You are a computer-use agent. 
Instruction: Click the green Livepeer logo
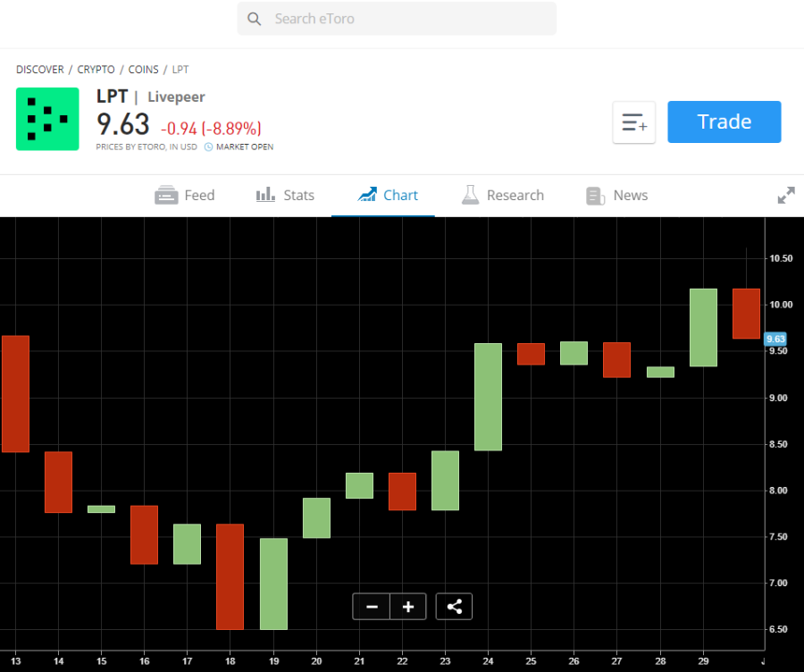pos(47,119)
